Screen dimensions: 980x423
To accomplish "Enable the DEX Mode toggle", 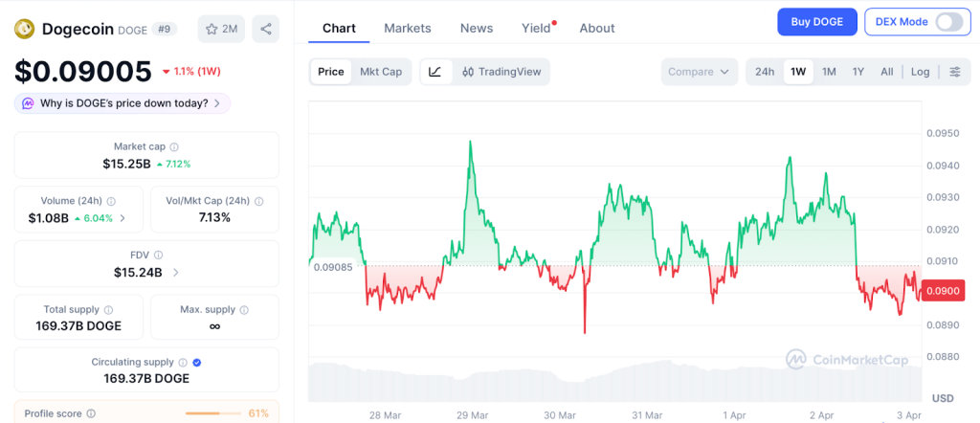I will pos(948,22).
